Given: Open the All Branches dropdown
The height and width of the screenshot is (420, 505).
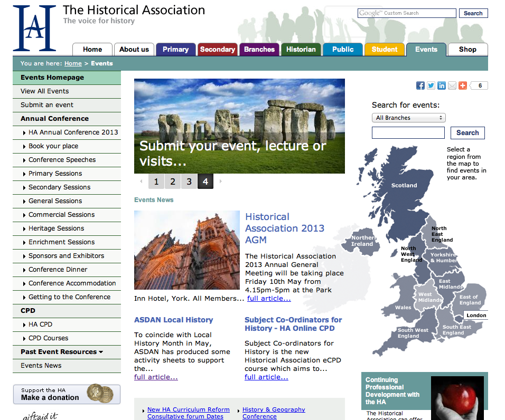Looking at the screenshot, I should 408,118.
